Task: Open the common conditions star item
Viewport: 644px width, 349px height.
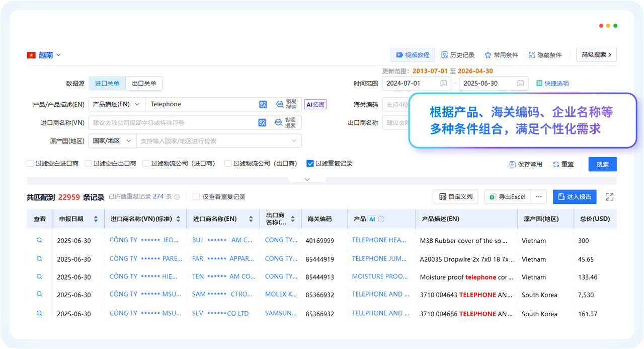Action: (x=501, y=55)
